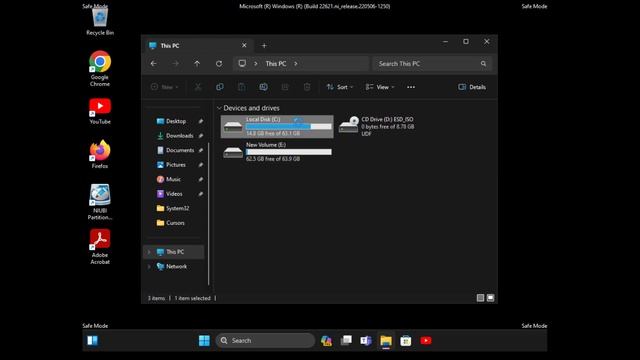The width and height of the screenshot is (640, 360).
Task: Click "1 item selected" in status bar
Action: pos(193,298)
